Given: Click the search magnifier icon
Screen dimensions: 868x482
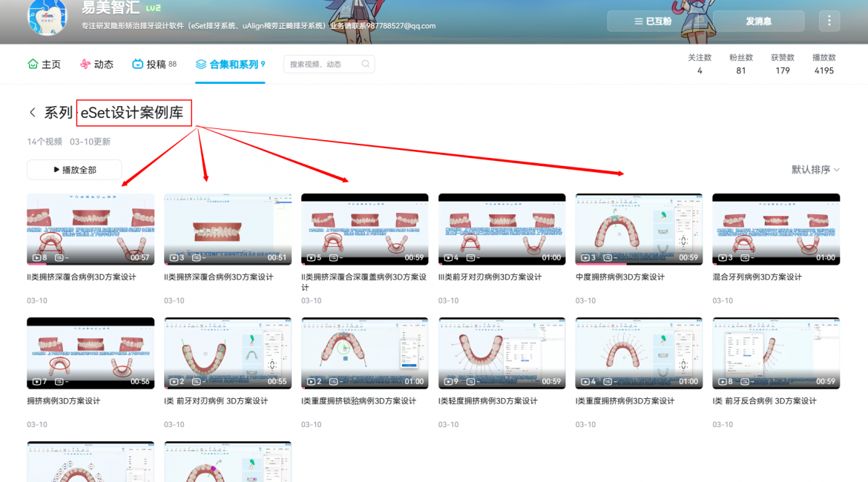Looking at the screenshot, I should pyautogui.click(x=366, y=65).
